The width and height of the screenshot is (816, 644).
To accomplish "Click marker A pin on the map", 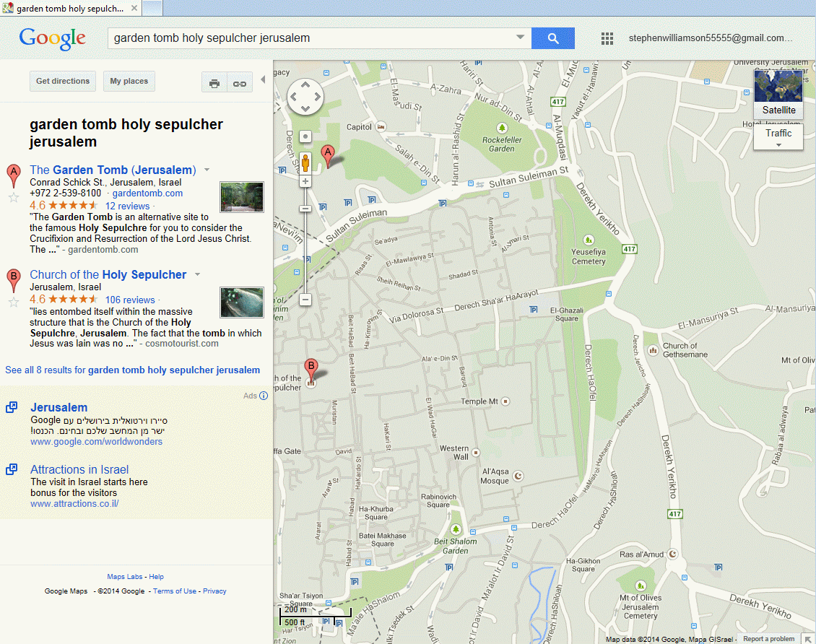I will pos(327,156).
